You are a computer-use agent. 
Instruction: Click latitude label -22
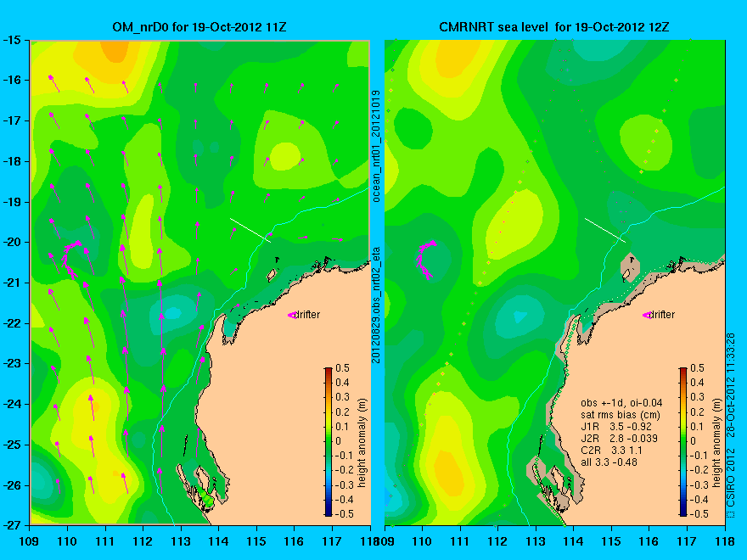pyautogui.click(x=12, y=323)
